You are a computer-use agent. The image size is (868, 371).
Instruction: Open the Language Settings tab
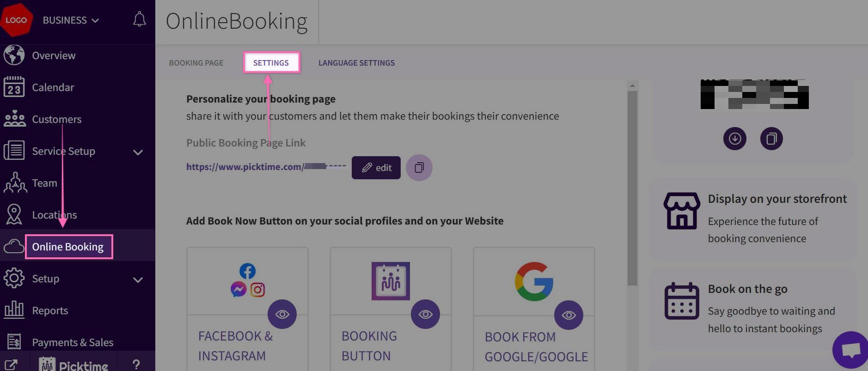click(x=356, y=63)
